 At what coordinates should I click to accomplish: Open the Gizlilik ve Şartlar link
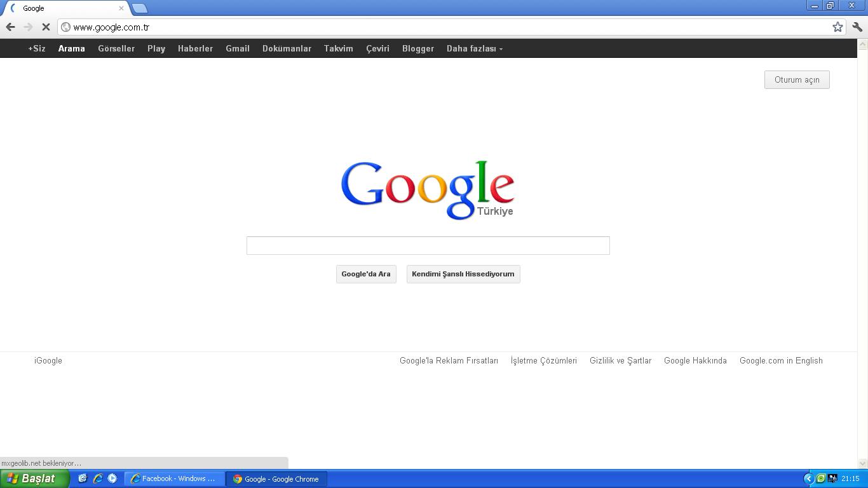point(620,360)
